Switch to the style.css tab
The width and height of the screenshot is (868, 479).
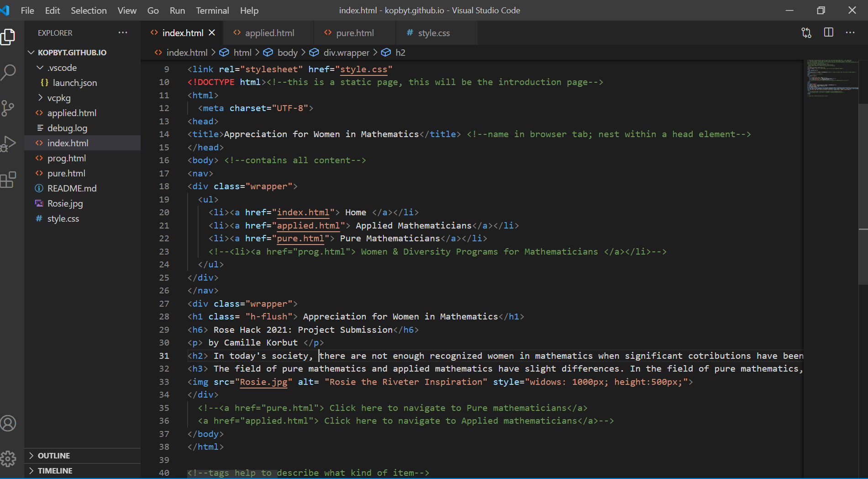[x=433, y=33]
